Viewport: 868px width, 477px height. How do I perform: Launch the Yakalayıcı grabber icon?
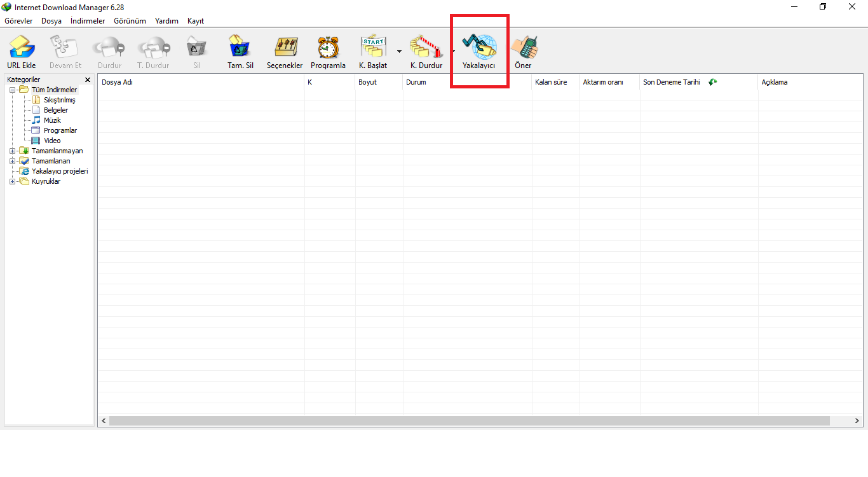(x=479, y=48)
